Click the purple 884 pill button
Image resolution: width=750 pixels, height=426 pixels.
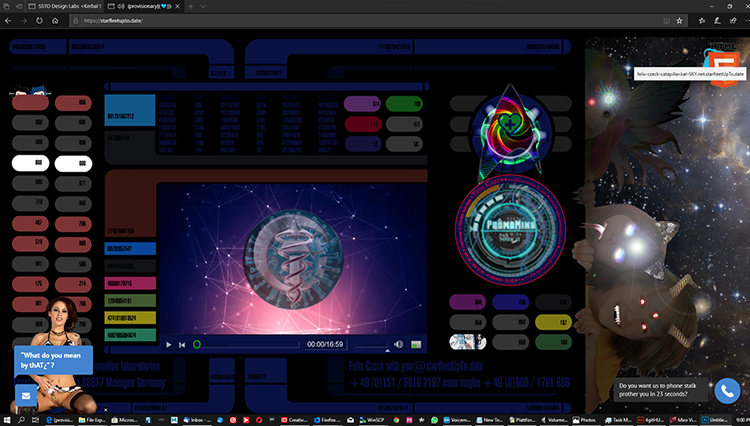click(x=467, y=302)
